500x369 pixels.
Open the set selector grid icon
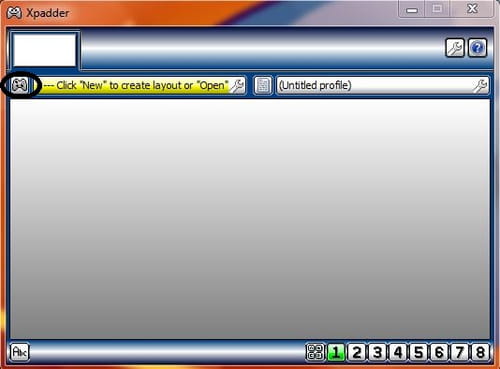click(x=315, y=352)
